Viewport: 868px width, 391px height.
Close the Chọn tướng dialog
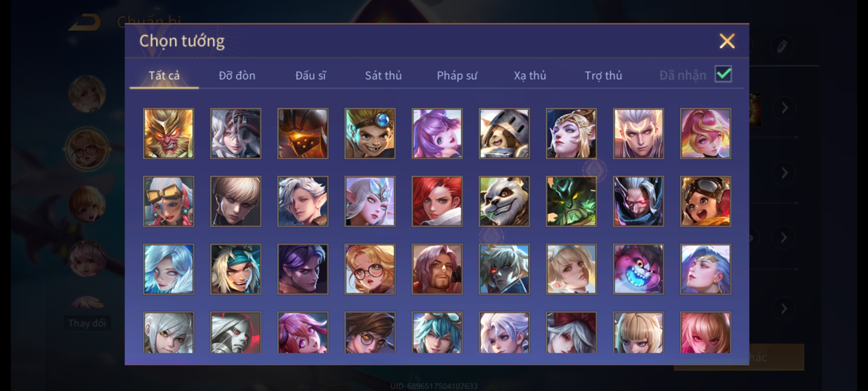coord(727,41)
